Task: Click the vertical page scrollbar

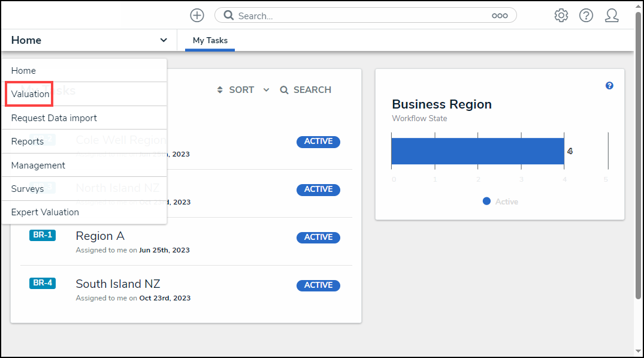Action: pyautogui.click(x=638, y=156)
